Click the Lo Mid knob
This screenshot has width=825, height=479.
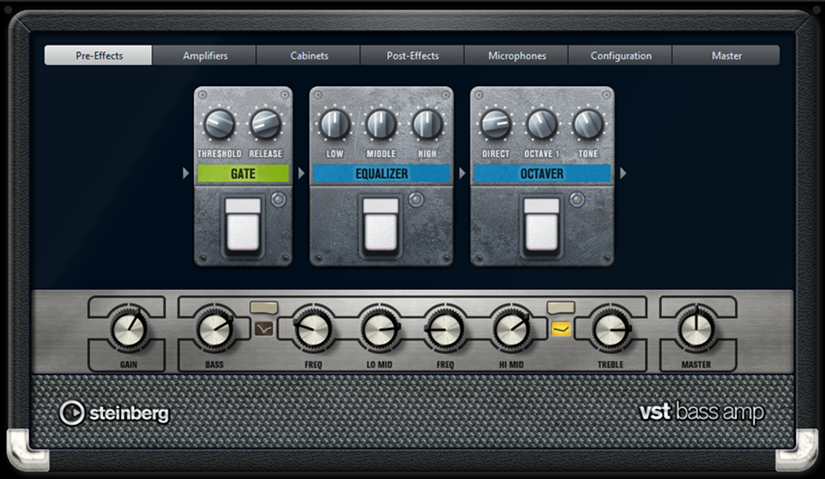pos(379,330)
